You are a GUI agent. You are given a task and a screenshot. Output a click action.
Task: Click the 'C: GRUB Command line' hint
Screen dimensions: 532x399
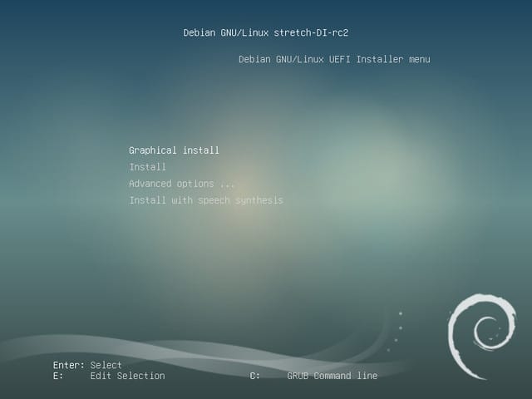coord(313,376)
